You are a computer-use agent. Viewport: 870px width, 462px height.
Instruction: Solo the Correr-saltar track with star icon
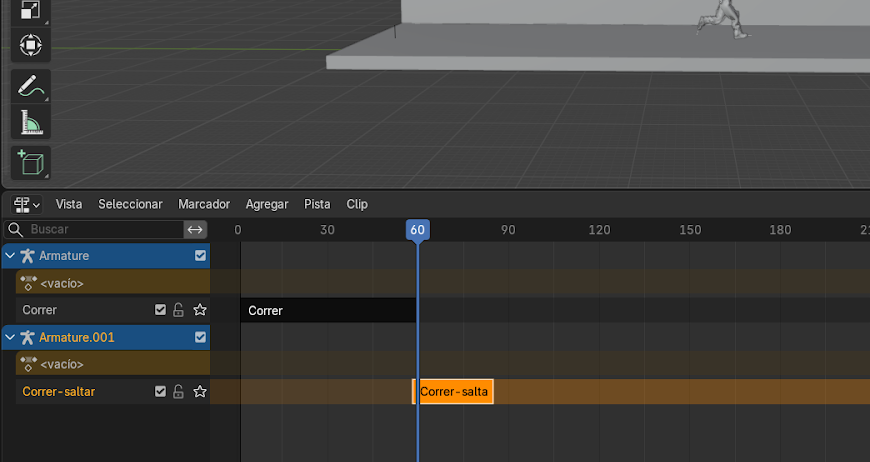199,392
